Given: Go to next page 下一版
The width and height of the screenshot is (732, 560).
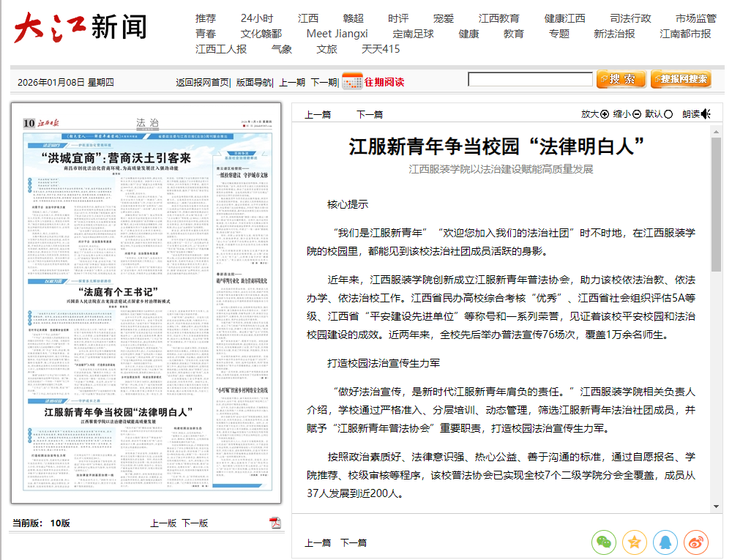Looking at the screenshot, I should pyautogui.click(x=195, y=523).
